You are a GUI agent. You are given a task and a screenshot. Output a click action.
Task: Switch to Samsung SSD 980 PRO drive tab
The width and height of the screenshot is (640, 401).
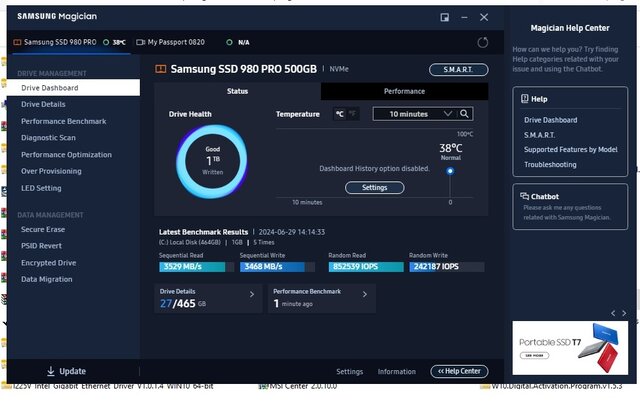(x=69, y=42)
